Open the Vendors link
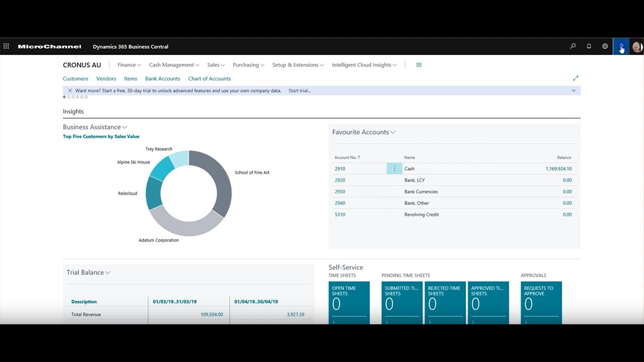This screenshot has width=644, height=362. coord(106,78)
